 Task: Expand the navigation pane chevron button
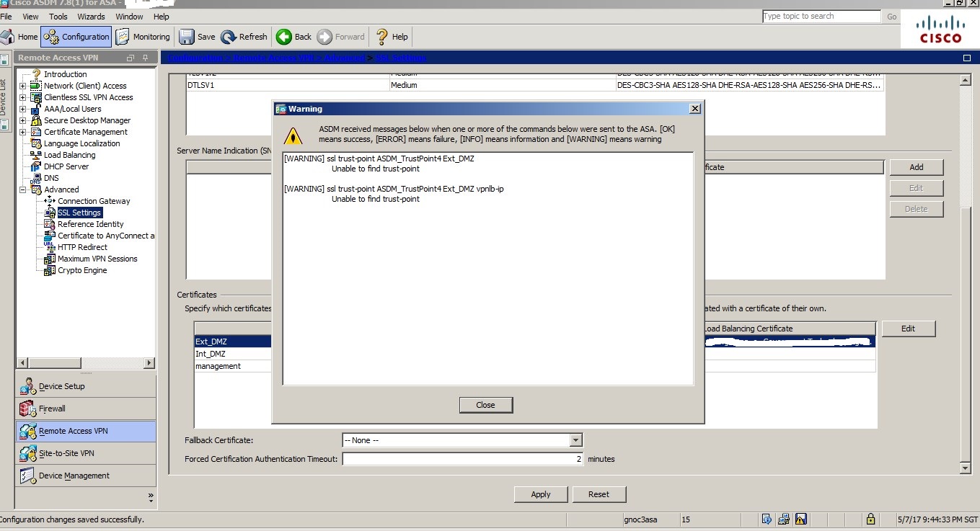(x=151, y=496)
